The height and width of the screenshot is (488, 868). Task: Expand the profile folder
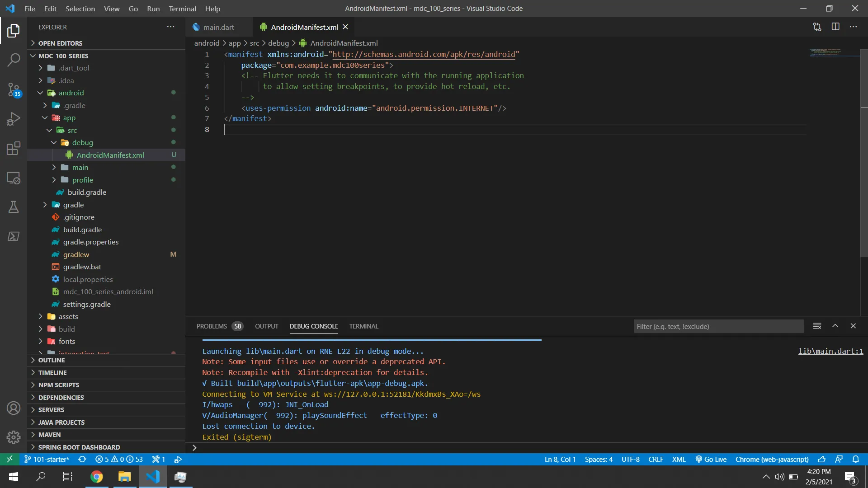pos(82,180)
